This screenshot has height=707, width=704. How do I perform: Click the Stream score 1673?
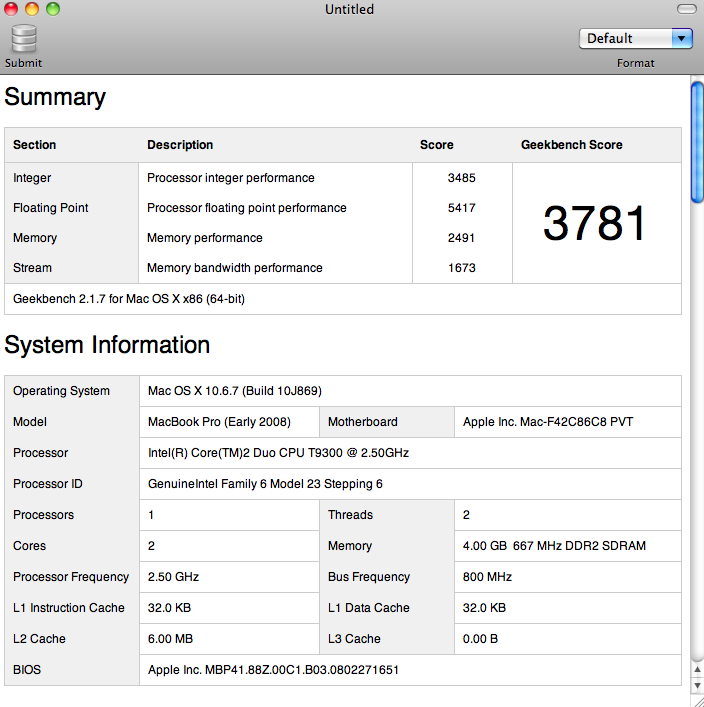pos(462,268)
